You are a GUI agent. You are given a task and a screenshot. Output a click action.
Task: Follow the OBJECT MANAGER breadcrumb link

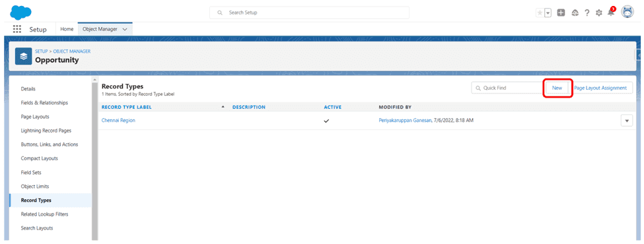point(72,51)
